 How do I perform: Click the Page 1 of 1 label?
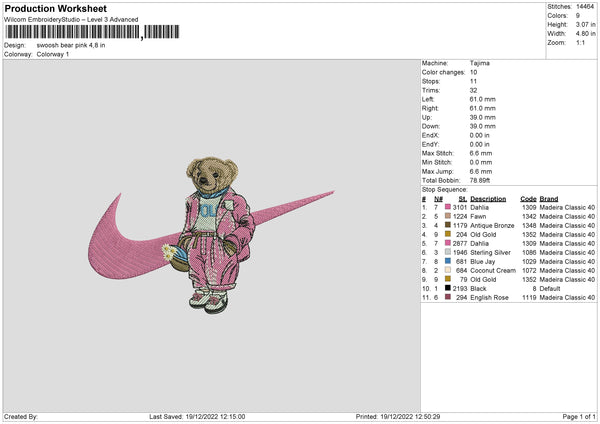[x=579, y=416]
